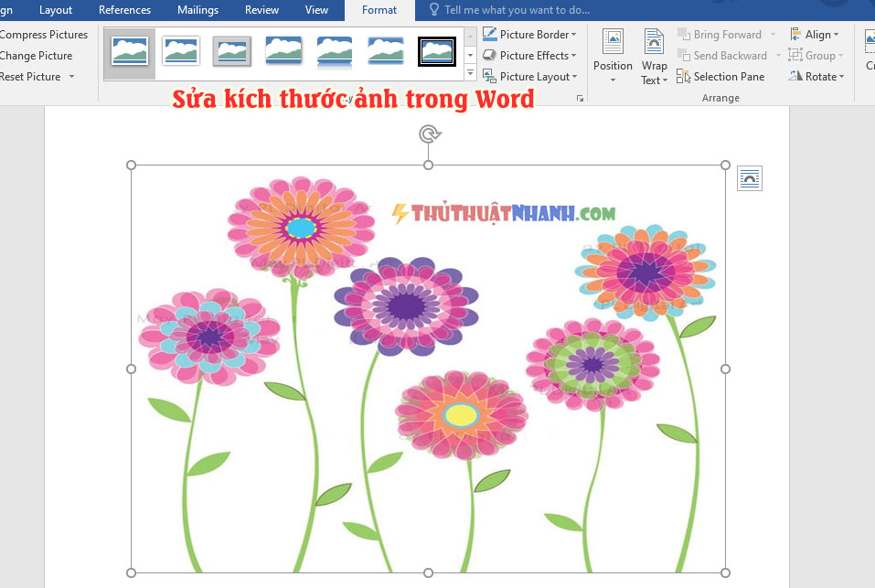The image size is (875, 588).
Task: Click the Selection Pane button
Action: (x=720, y=77)
